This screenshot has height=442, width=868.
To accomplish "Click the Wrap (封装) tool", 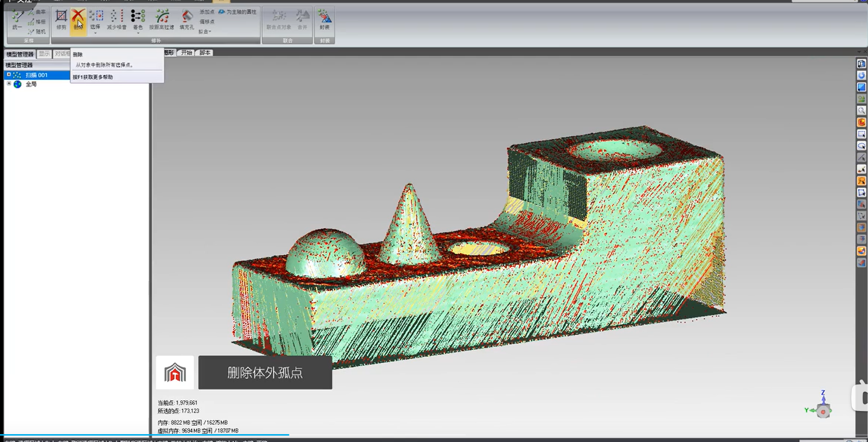I will (x=324, y=20).
